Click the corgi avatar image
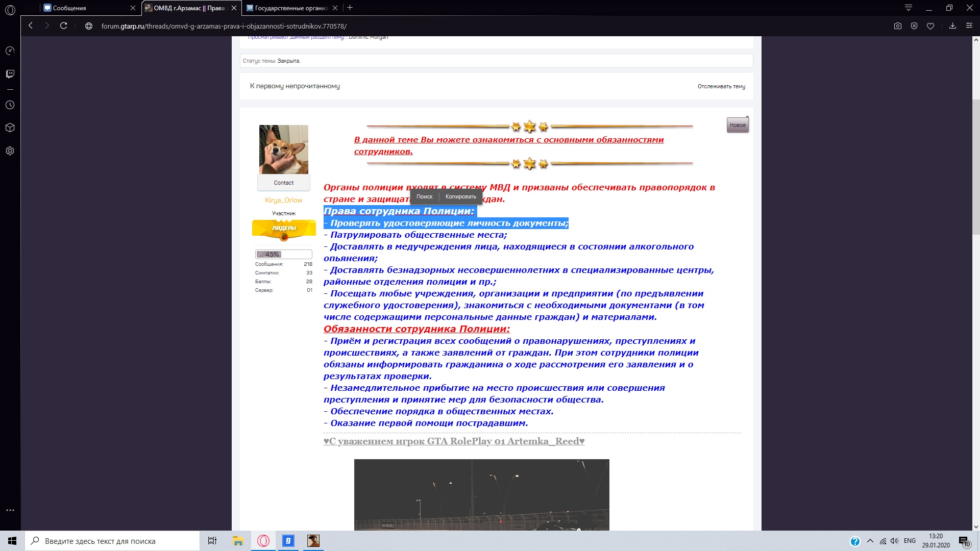The height and width of the screenshot is (551, 980). (x=284, y=149)
